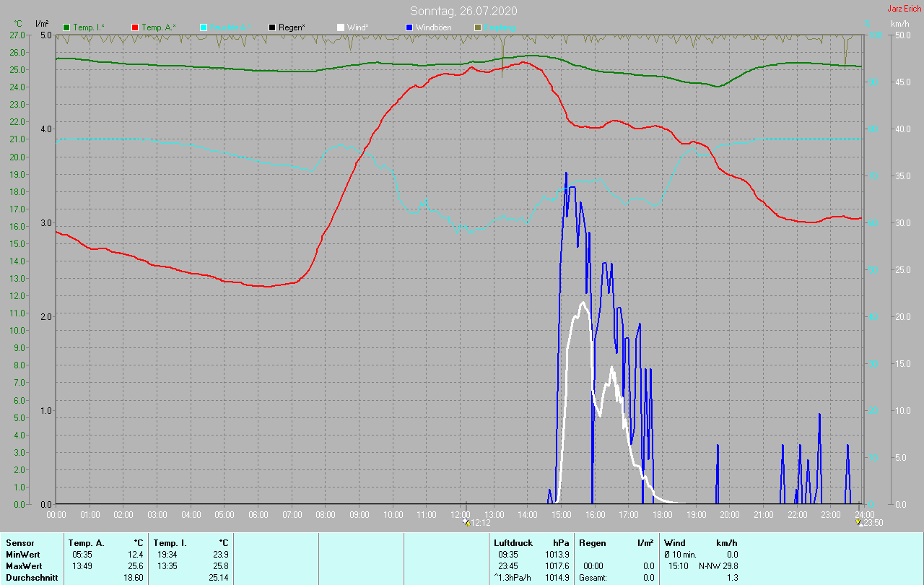Click the red Temp. A. legend swatch
Image resolution: width=924 pixels, height=585 pixels.
[x=135, y=27]
